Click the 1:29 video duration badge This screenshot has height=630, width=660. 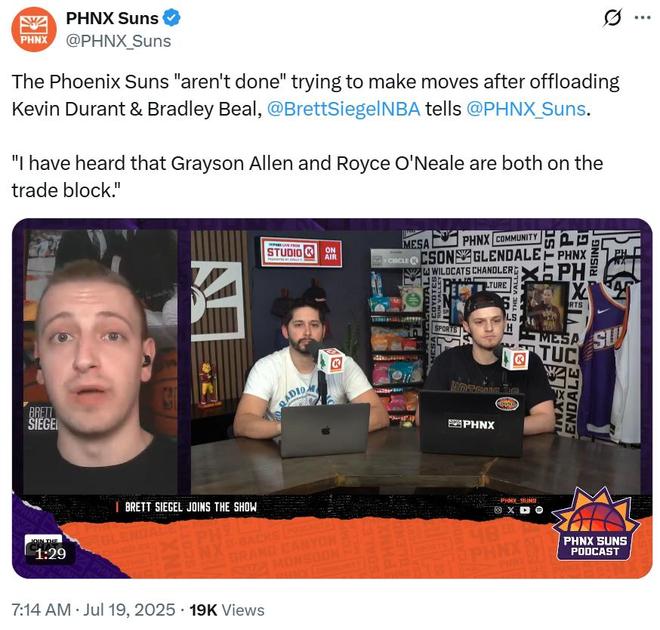pos(51,553)
